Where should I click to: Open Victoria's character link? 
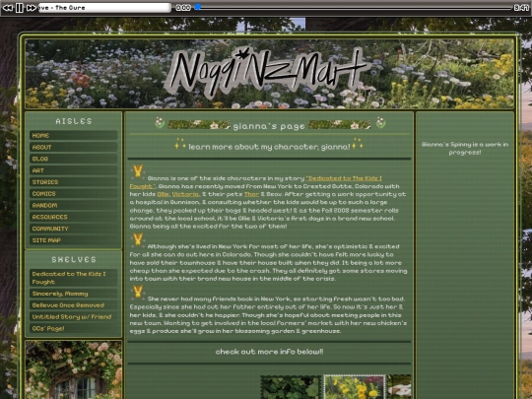coord(185,194)
